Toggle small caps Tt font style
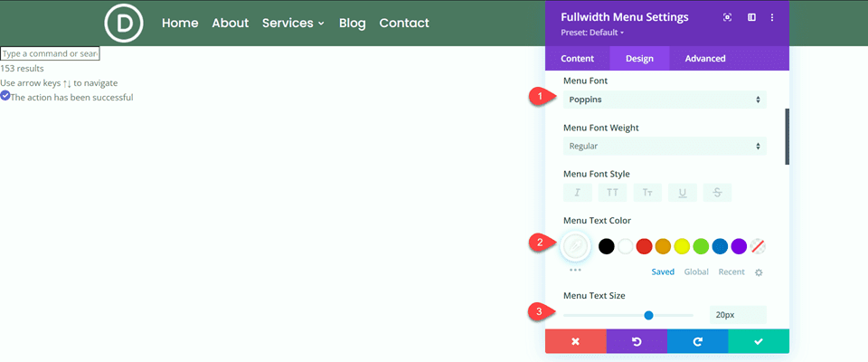Viewport: 868px width, 362px height. [647, 193]
